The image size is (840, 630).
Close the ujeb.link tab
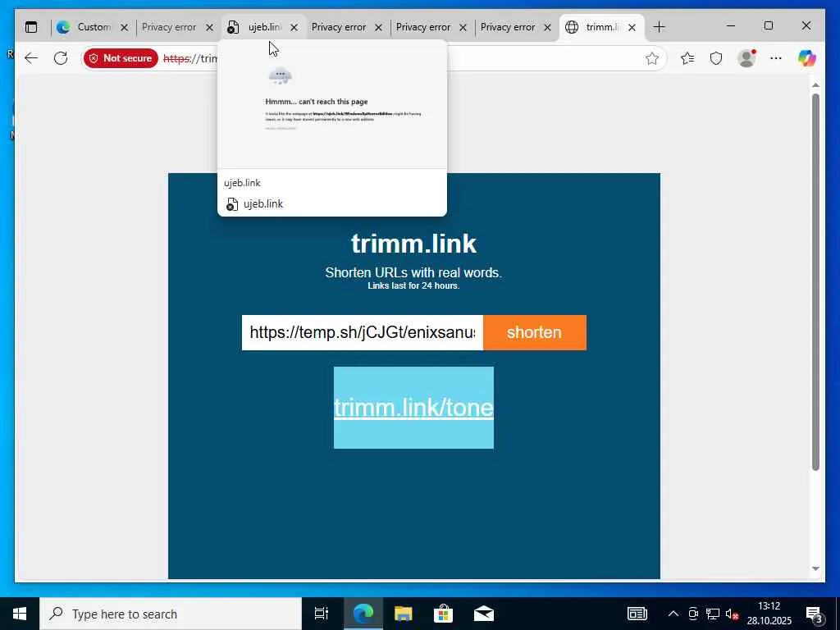pyautogui.click(x=294, y=27)
